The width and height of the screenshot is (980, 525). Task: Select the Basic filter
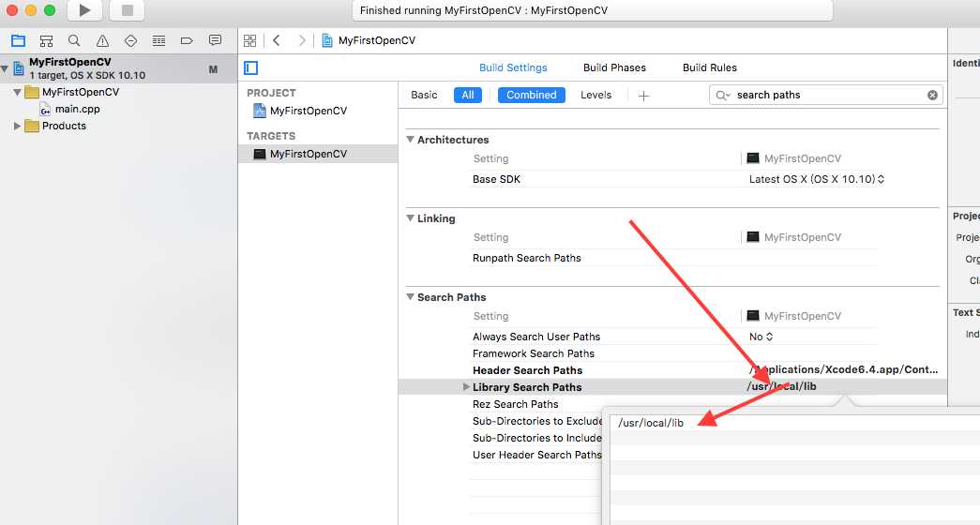[x=424, y=95]
